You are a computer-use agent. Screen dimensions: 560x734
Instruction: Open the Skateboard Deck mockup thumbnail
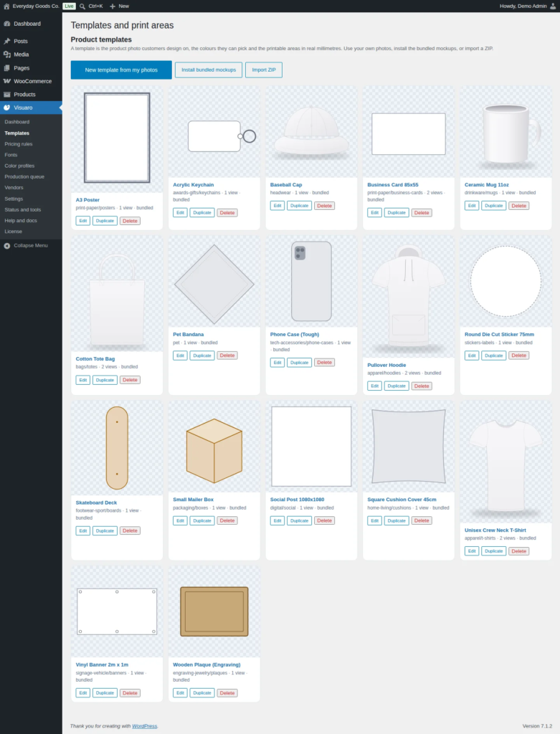(117, 448)
